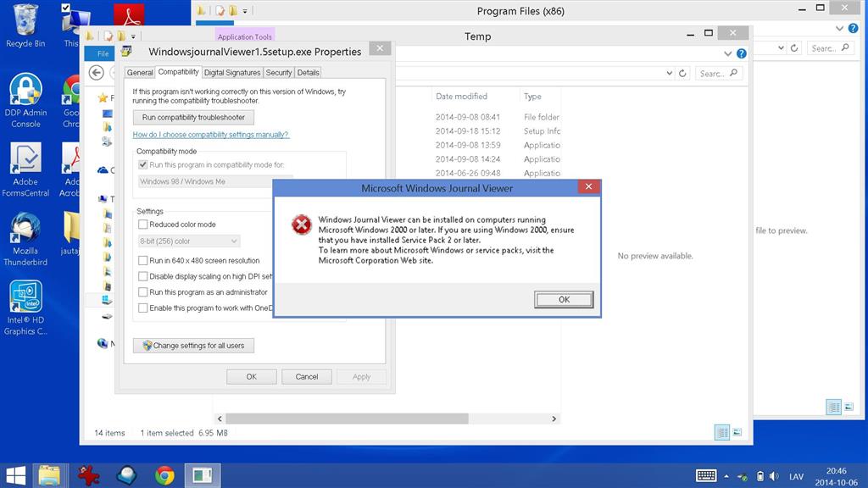
Task: Launch Mozilla Thunderbird from desktop
Action: click(x=25, y=238)
